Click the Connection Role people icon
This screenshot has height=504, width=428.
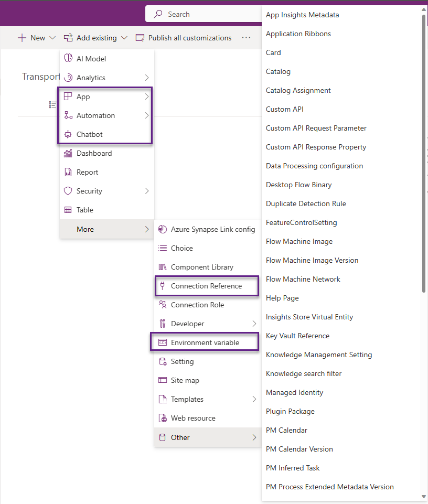163,304
